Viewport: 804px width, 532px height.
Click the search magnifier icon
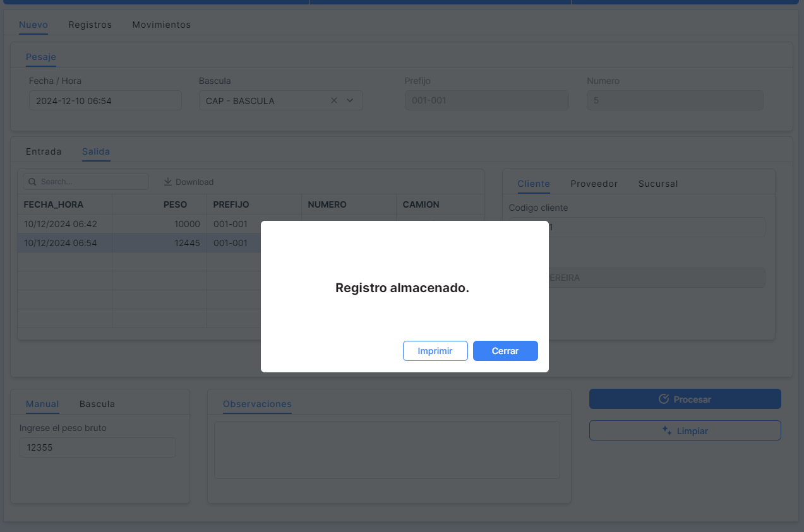(x=33, y=182)
